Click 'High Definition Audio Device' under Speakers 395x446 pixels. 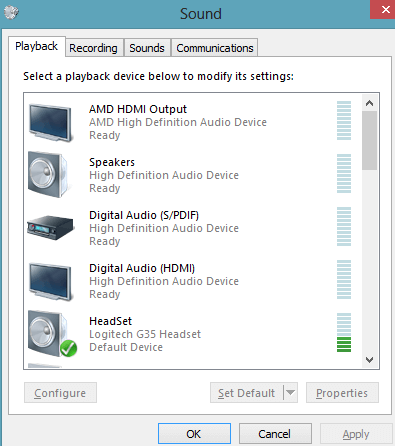coord(164,175)
